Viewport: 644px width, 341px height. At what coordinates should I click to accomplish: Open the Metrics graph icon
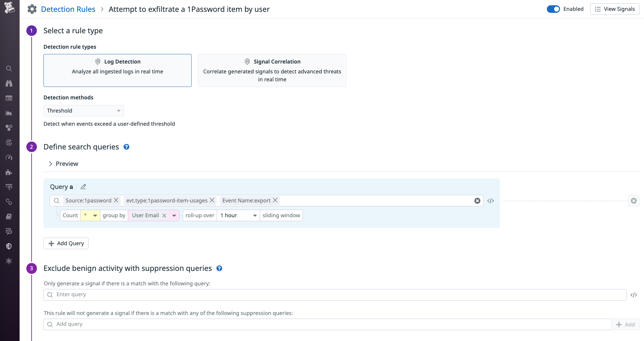(9, 113)
